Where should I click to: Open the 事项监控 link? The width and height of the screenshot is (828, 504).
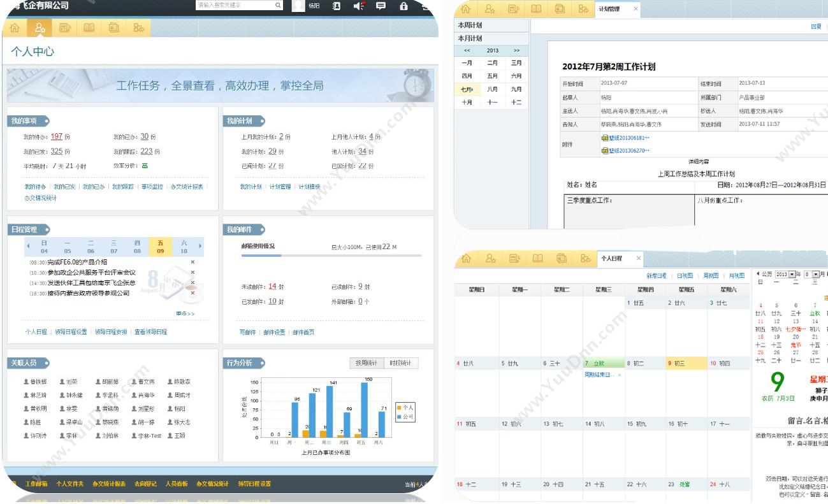[x=152, y=187]
